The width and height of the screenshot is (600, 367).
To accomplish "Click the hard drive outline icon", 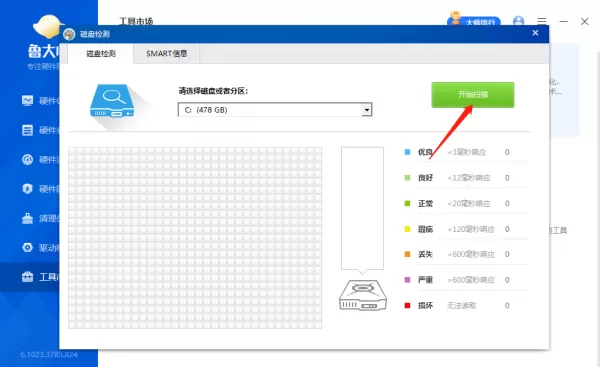I will pos(363,295).
